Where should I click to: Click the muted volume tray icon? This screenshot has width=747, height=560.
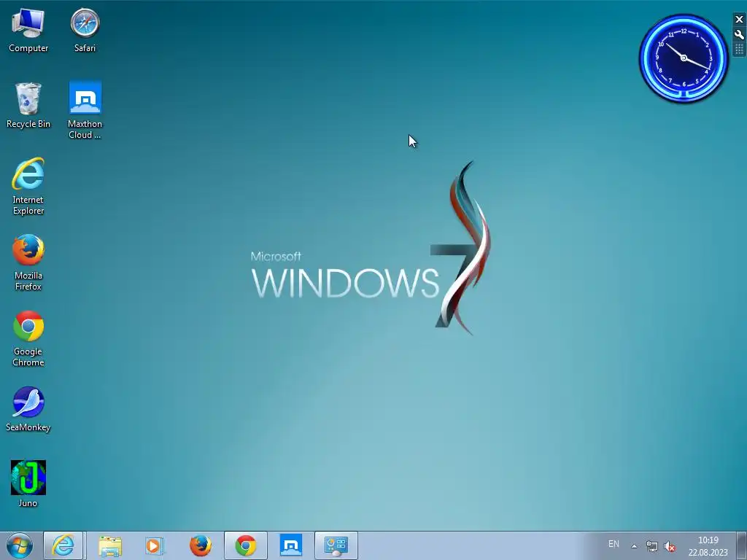point(670,546)
